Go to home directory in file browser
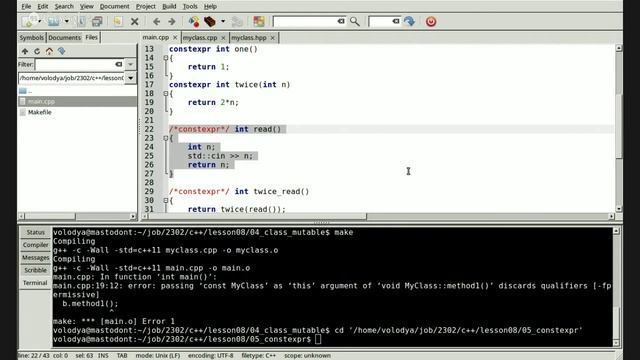 [x=49, y=51]
